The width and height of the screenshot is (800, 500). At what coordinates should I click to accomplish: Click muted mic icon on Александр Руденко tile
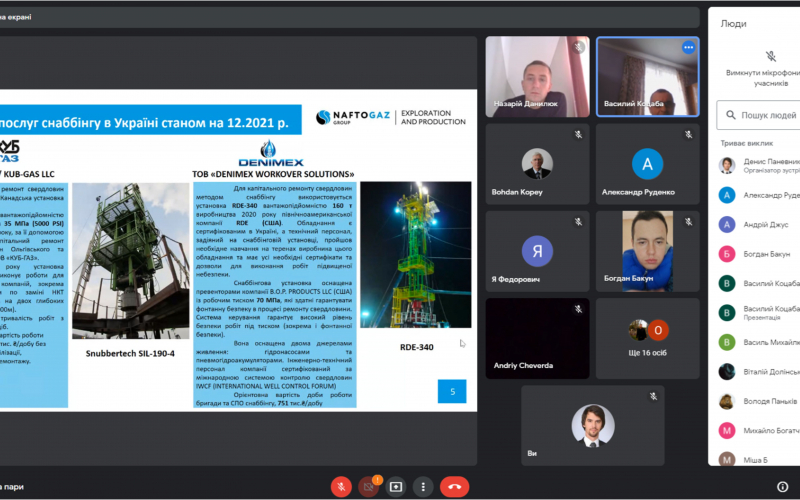click(x=688, y=135)
